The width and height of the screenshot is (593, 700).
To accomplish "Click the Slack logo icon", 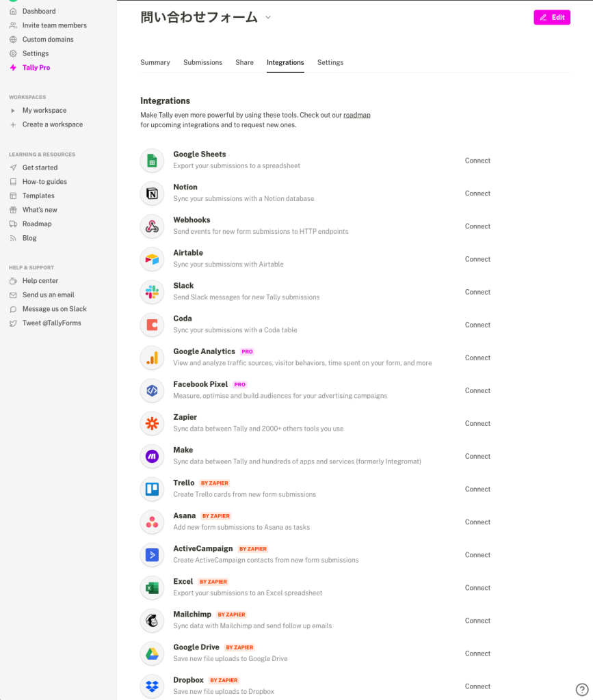I will point(153,292).
